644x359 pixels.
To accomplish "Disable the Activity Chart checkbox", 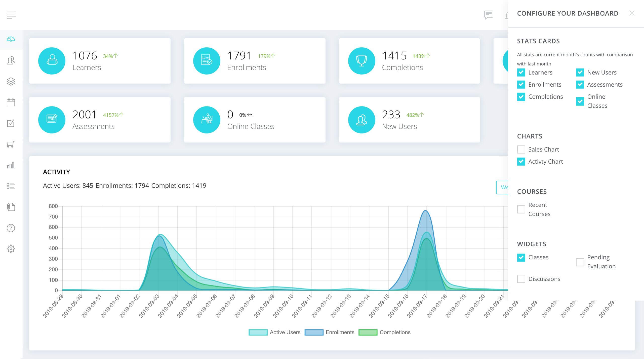I will pos(522,161).
